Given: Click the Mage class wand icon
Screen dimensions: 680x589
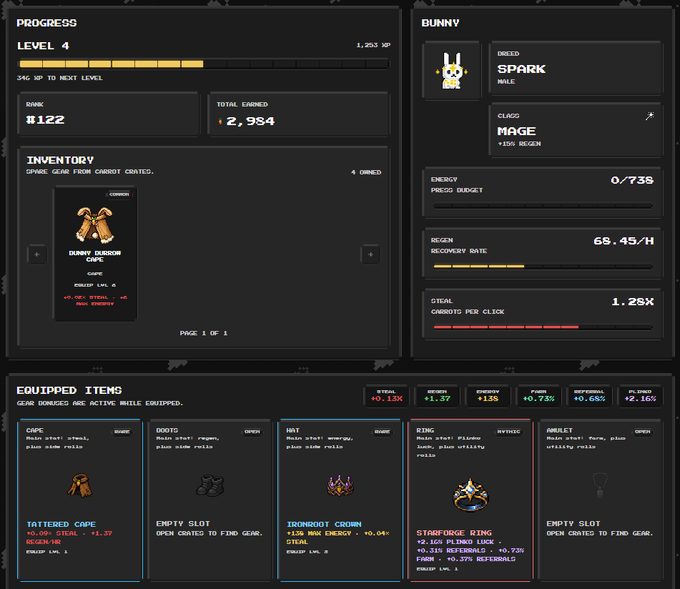Looking at the screenshot, I should [x=649, y=116].
